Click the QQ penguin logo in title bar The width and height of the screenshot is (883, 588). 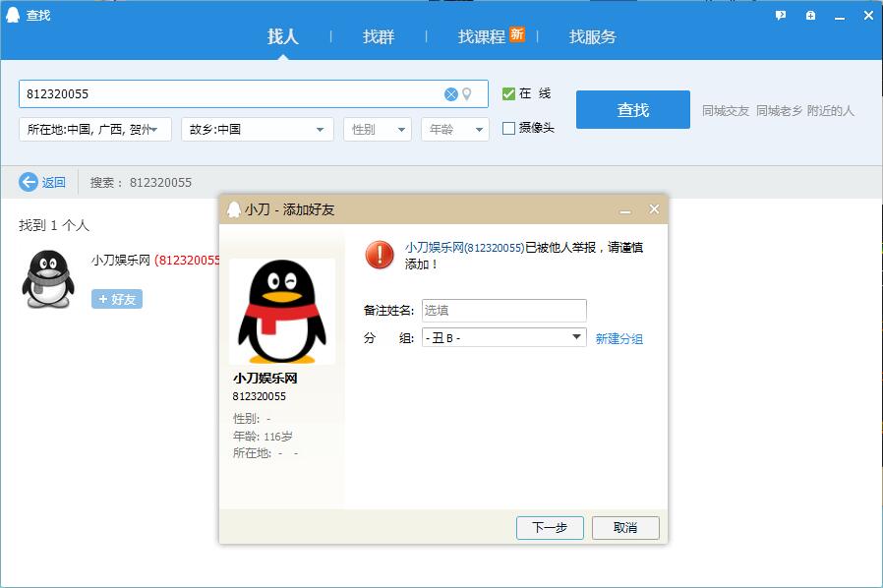tap(13, 15)
